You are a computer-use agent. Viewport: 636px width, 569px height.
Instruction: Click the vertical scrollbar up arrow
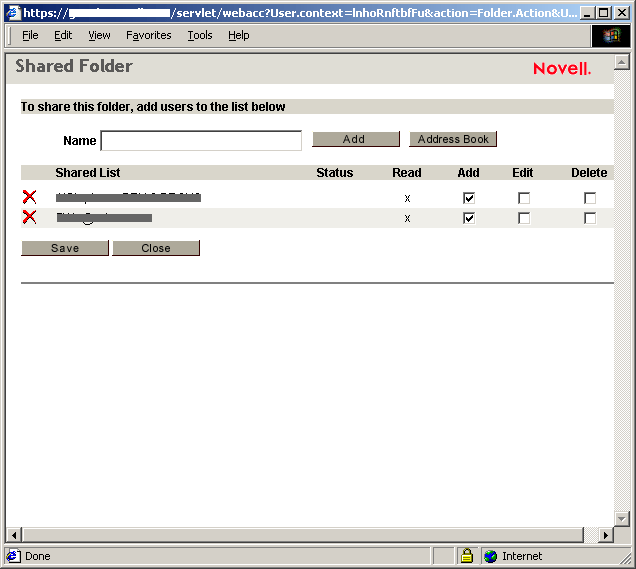click(621, 62)
